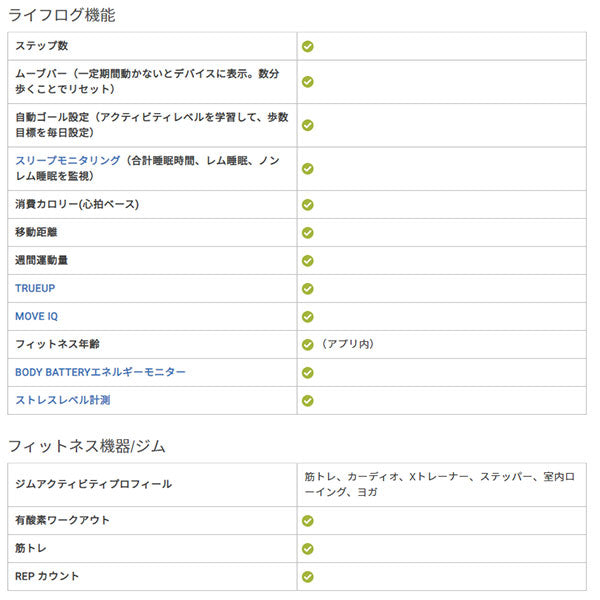The image size is (600, 600).
Task: Click the checkmark beside ストレスレベル計測
Action: click(308, 400)
